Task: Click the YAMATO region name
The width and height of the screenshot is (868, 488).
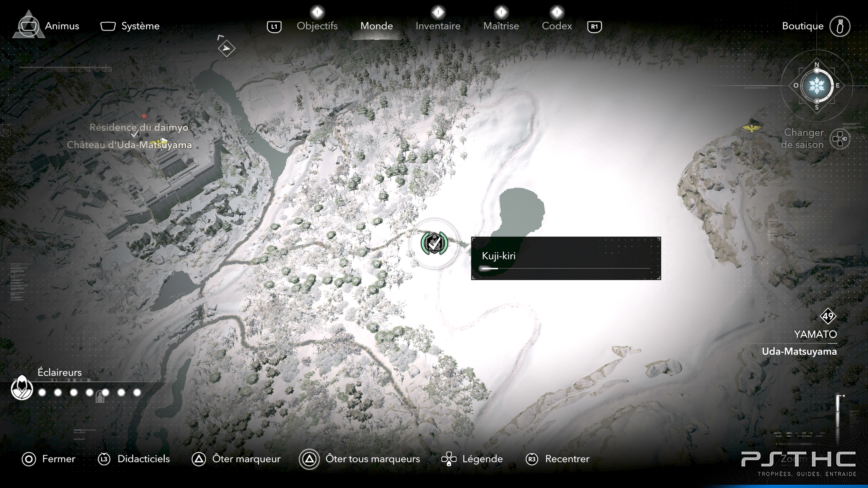Action: (x=815, y=334)
